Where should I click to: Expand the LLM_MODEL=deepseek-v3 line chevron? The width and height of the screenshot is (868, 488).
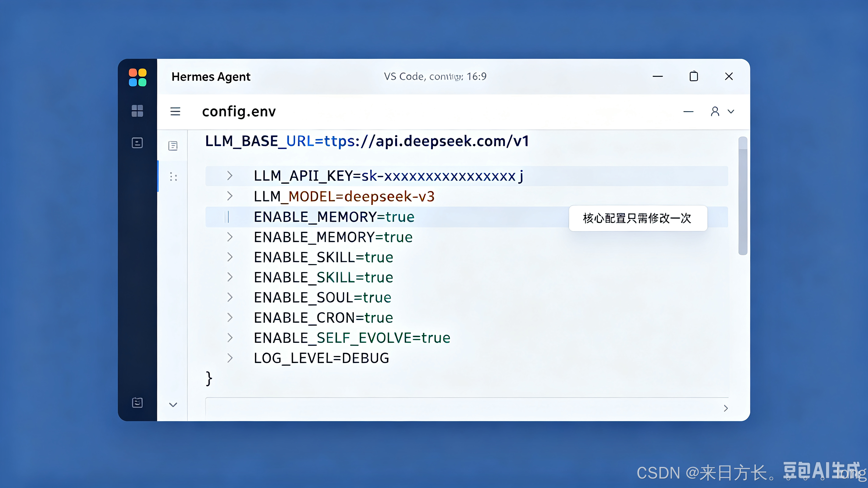point(230,196)
